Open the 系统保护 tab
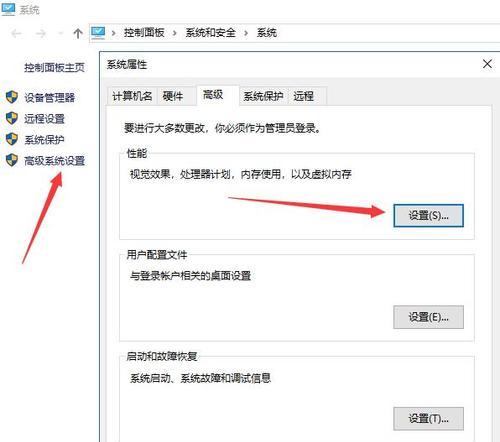 pyautogui.click(x=263, y=96)
